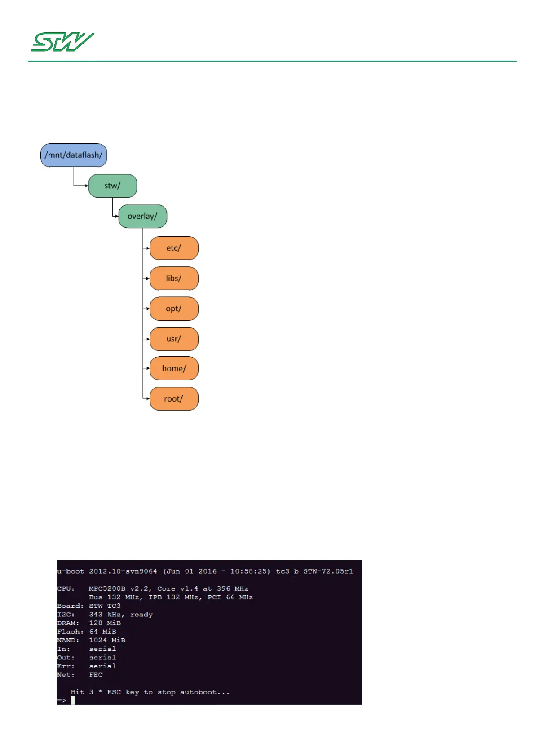Select the opt/ folder node
Screen dimensions: 535x756
tap(174, 309)
